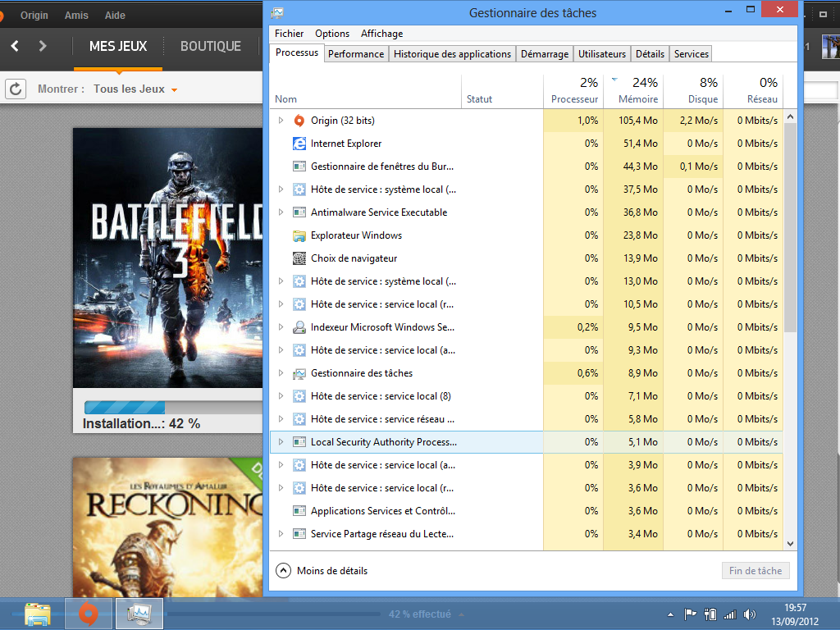Collapse view with Moins de détails

(322, 571)
